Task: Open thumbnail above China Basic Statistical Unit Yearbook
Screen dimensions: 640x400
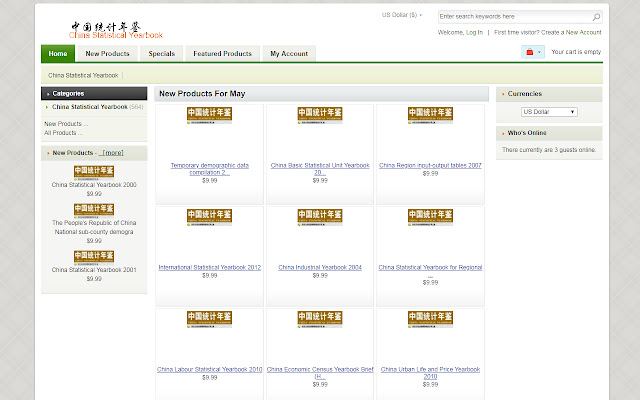Action: pos(320,115)
